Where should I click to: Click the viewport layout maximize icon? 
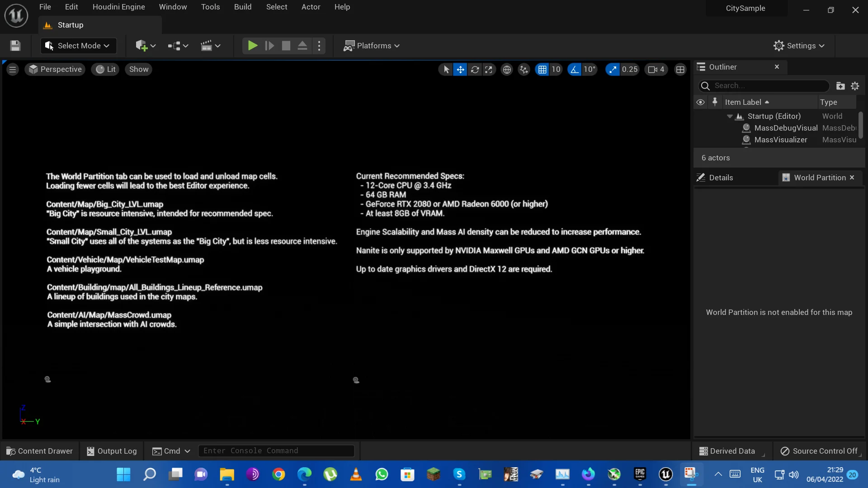coord(680,69)
